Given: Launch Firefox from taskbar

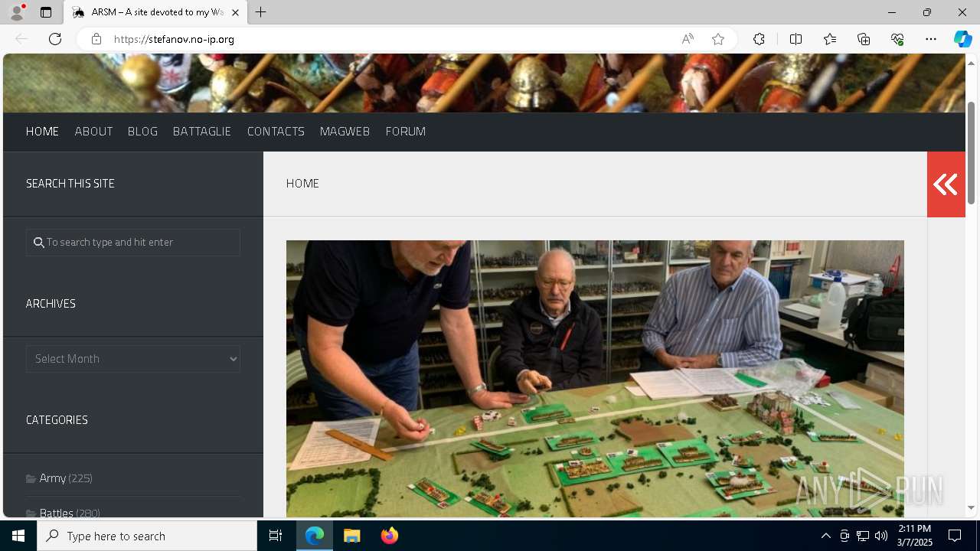Looking at the screenshot, I should coord(390,536).
